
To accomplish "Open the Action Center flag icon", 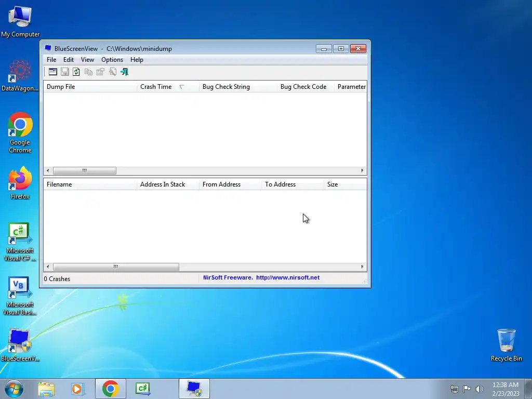I will click(467, 389).
